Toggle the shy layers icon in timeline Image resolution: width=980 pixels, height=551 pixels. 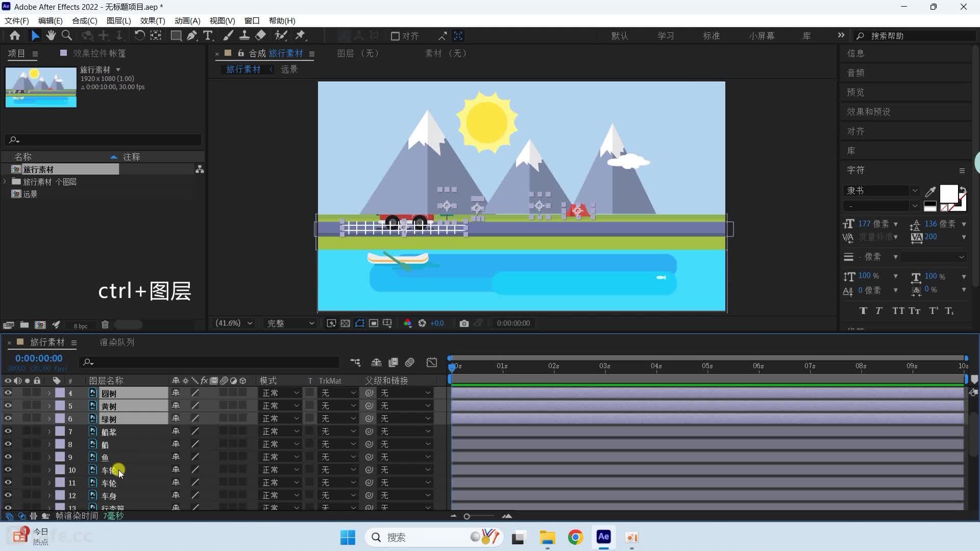coord(376,363)
